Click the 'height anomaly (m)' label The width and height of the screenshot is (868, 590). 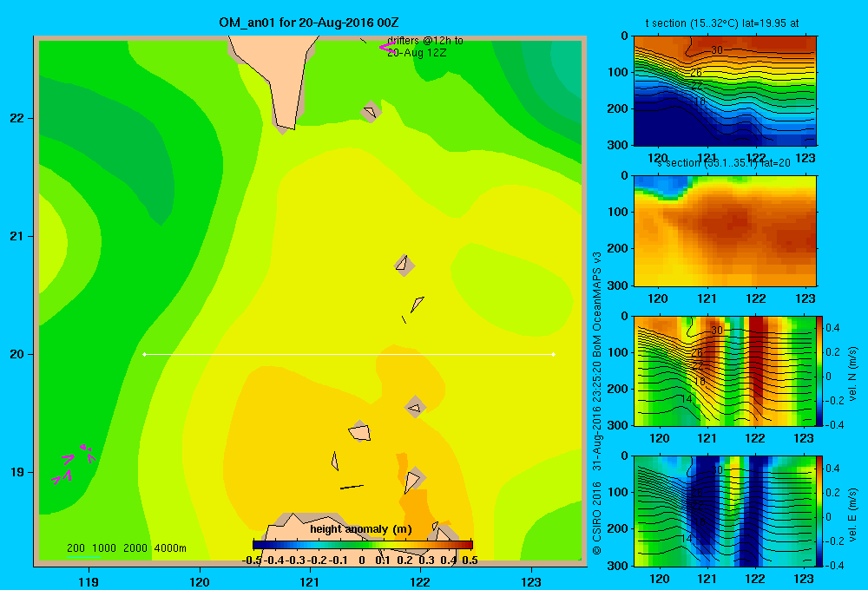click(x=361, y=529)
